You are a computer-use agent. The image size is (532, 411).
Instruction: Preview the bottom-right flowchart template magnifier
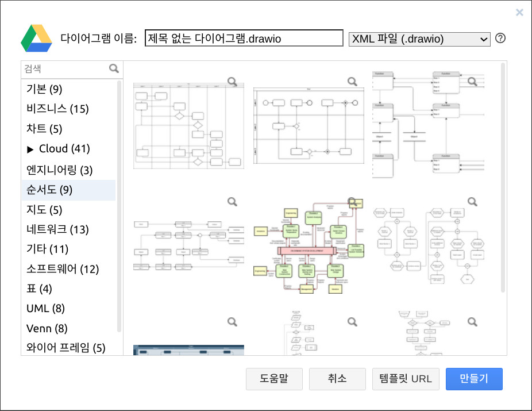tap(472, 322)
